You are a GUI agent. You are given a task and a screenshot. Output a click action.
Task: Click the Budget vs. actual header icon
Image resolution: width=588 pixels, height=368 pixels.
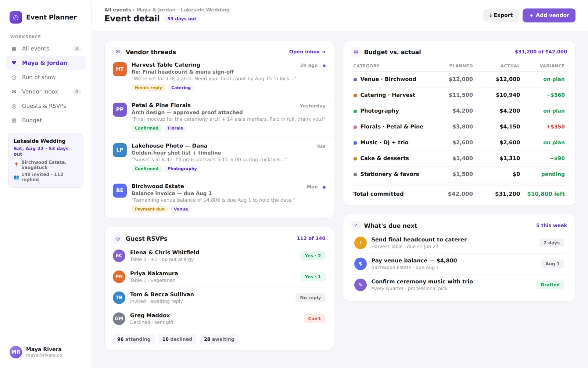pos(356,52)
